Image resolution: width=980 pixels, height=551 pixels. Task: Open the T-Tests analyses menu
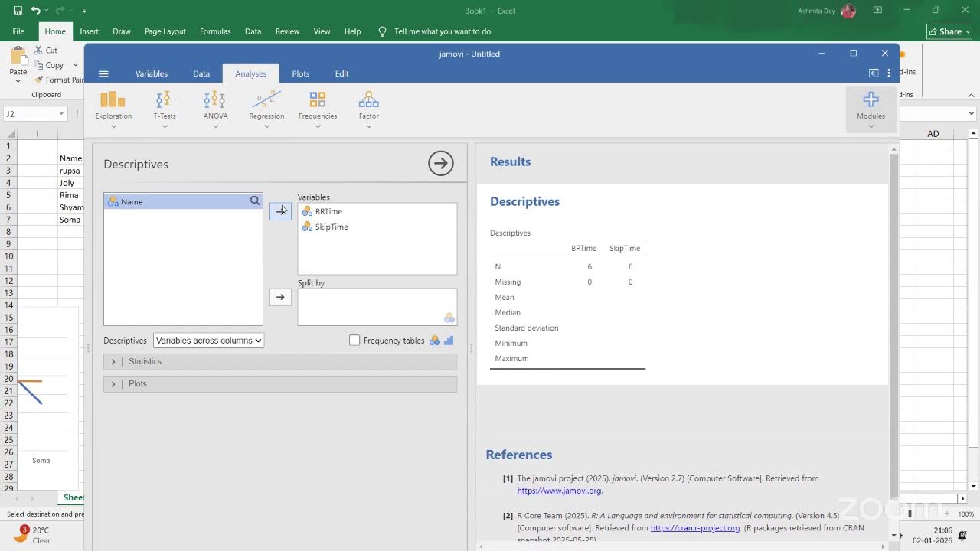click(164, 109)
